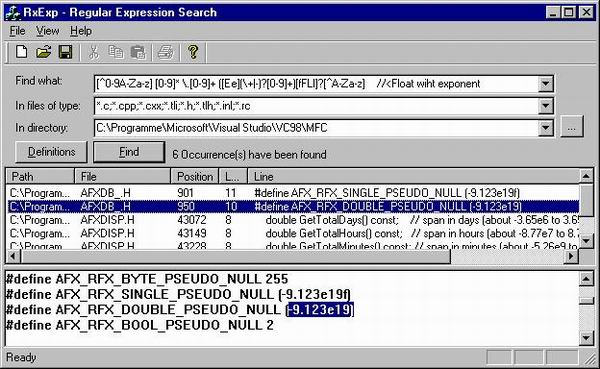Viewport: 600px width, 369px height.
Task: Maximize the RxExp window
Action: point(569,12)
